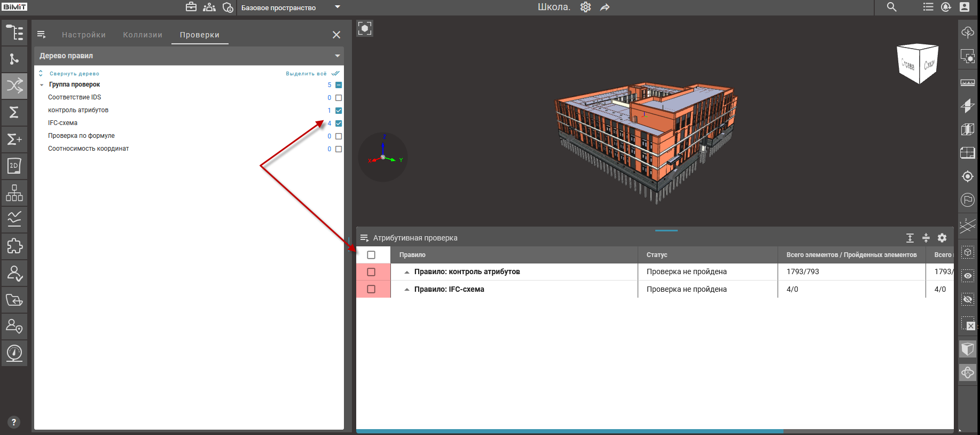Click the puzzle piece plugin icon
Screen dimensions: 980x435
14,246
